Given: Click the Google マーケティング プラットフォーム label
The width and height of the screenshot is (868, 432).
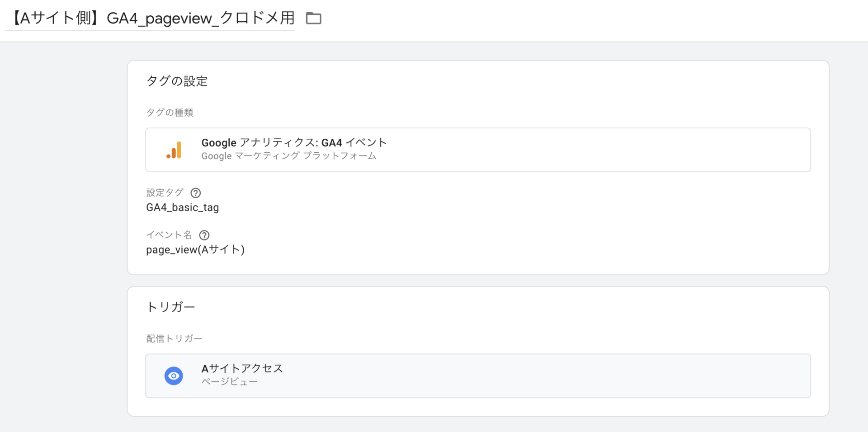Looking at the screenshot, I should click(289, 156).
